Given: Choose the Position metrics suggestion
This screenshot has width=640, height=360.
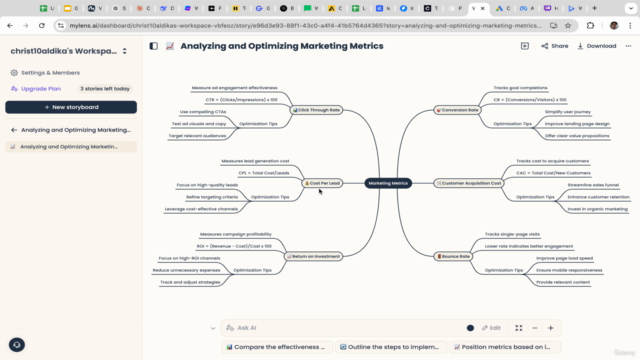Looking at the screenshot, I should (x=505, y=347).
